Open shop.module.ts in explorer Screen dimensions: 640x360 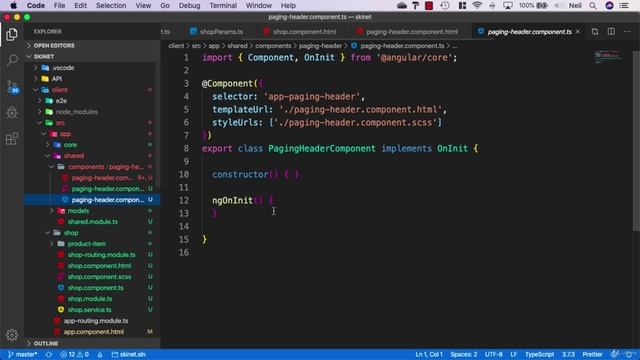click(x=90, y=299)
